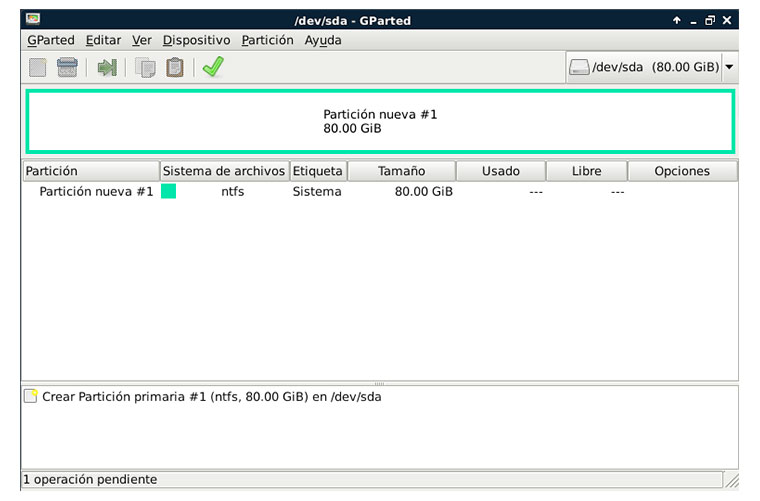
Task: Click the Paste clipboard toolbar icon
Action: pos(175,67)
